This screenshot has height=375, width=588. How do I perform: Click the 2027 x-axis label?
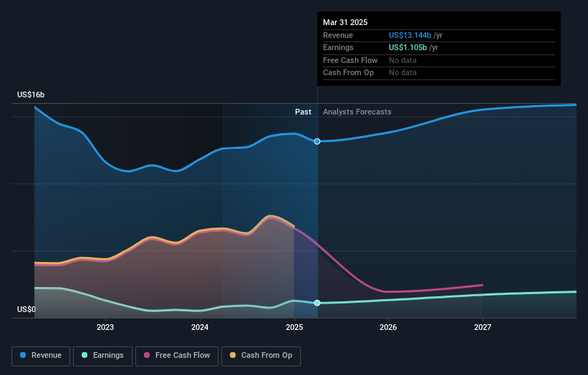[x=483, y=327]
